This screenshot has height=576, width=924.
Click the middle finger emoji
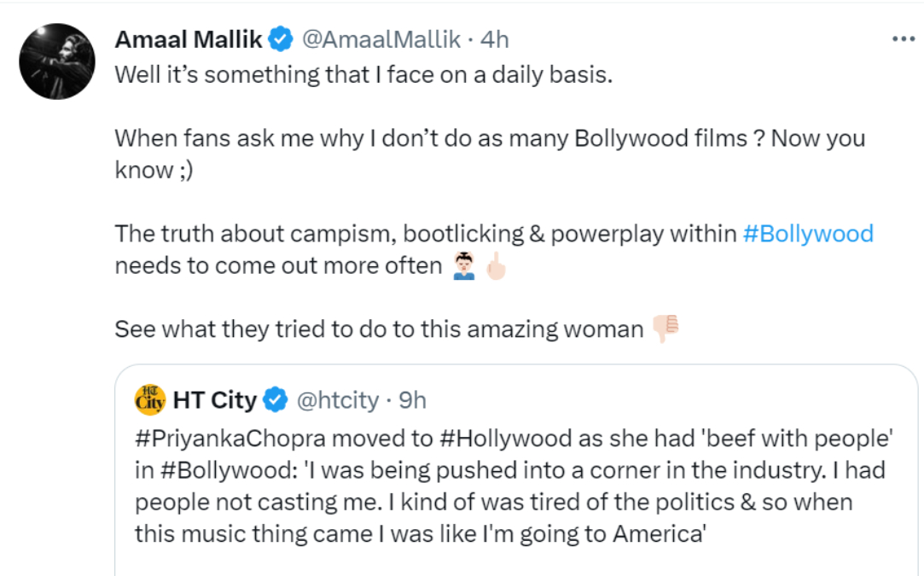[495, 266]
